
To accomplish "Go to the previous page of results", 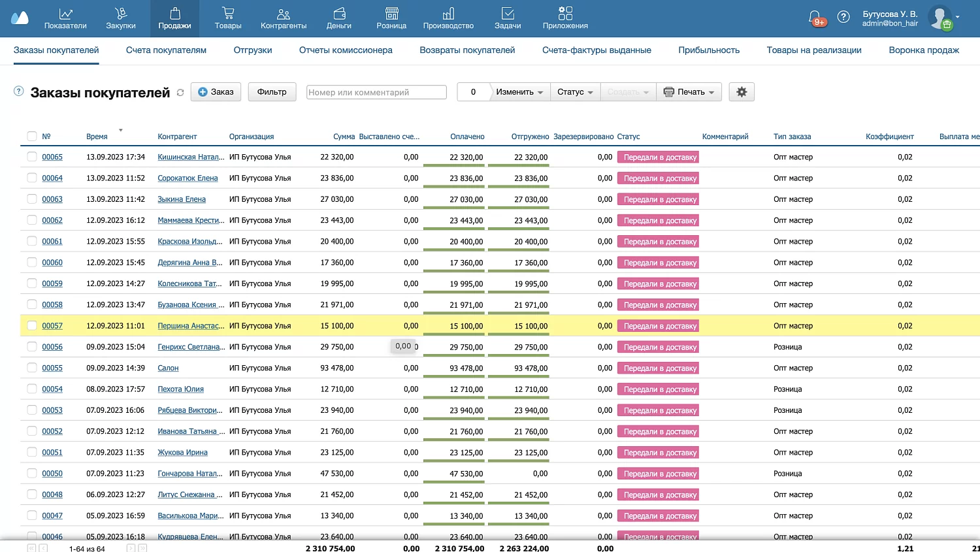I will (x=43, y=548).
